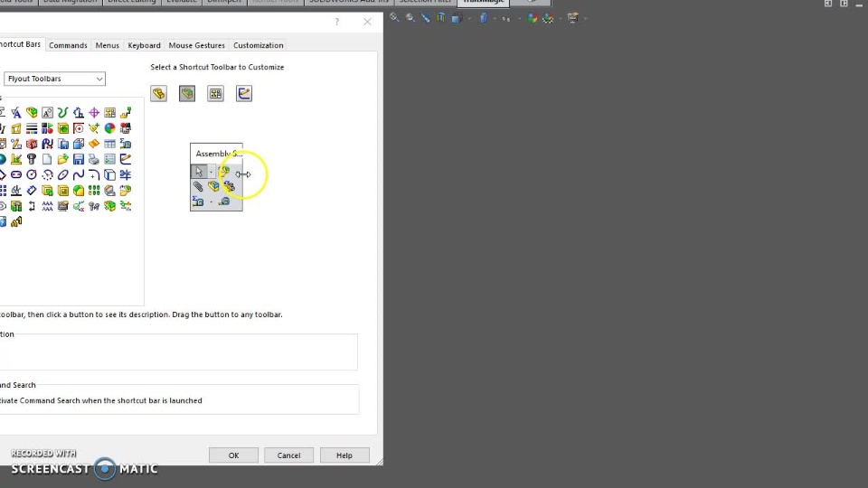Click the line format colored lines icon
This screenshot has width=868, height=488.
[32, 128]
